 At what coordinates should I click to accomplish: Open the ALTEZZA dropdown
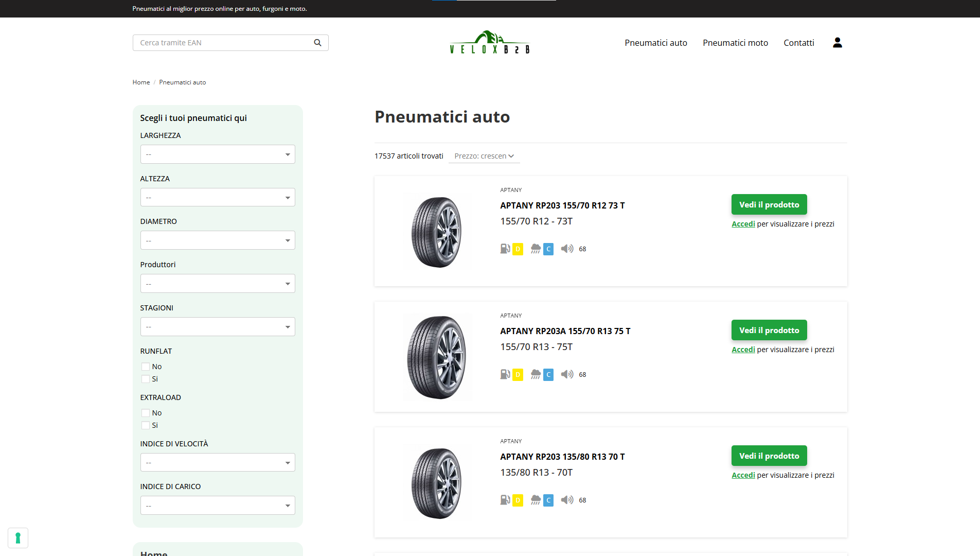point(218,198)
